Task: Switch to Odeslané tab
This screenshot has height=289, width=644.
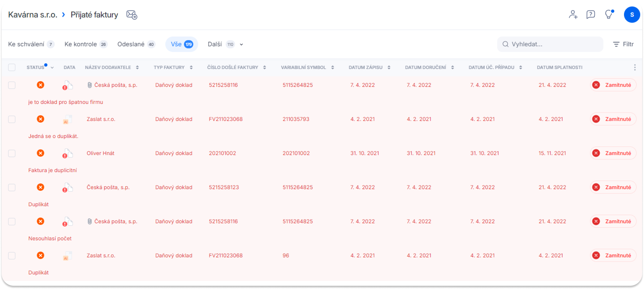Action: click(x=136, y=44)
